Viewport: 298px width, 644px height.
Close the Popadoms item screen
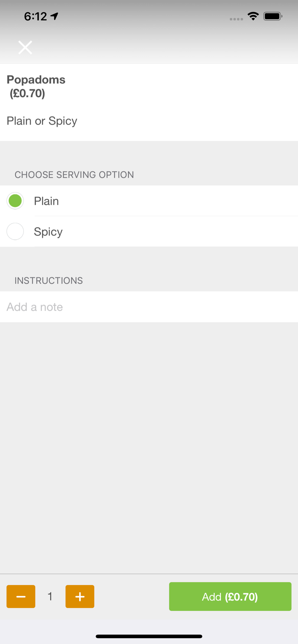point(25,47)
